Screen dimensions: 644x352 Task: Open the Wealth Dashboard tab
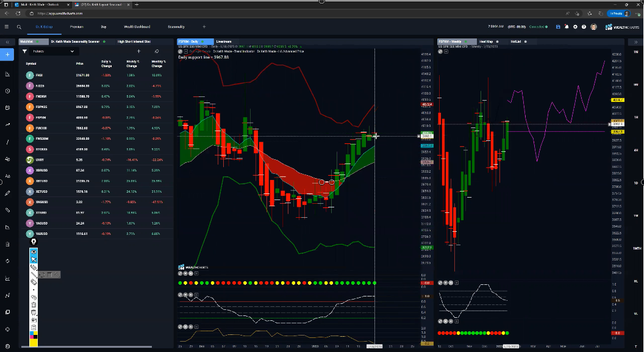[137, 27]
